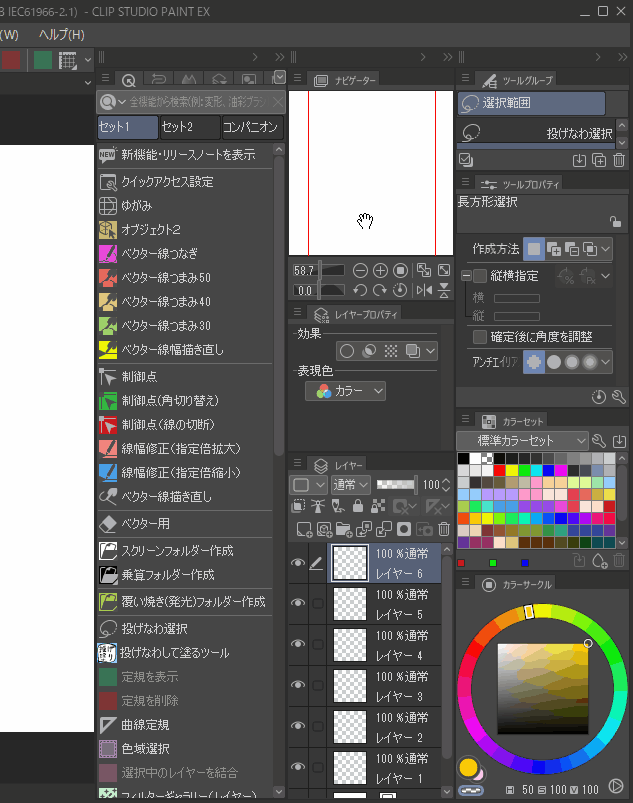Click border effect circle icon in Layer Property

point(347,351)
